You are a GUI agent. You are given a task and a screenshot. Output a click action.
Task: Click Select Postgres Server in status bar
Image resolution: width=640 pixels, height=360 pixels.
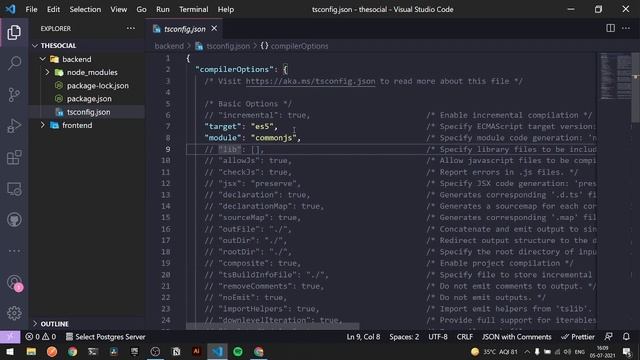[105, 337]
